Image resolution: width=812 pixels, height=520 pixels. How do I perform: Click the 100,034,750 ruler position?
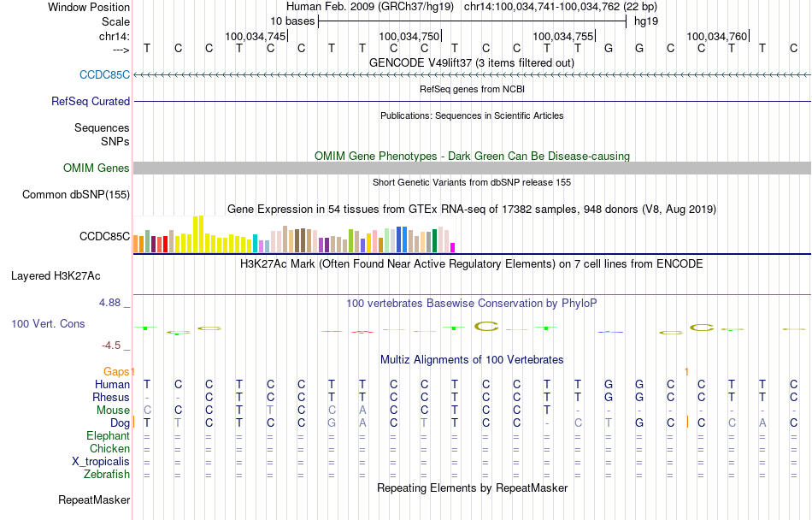pos(409,36)
